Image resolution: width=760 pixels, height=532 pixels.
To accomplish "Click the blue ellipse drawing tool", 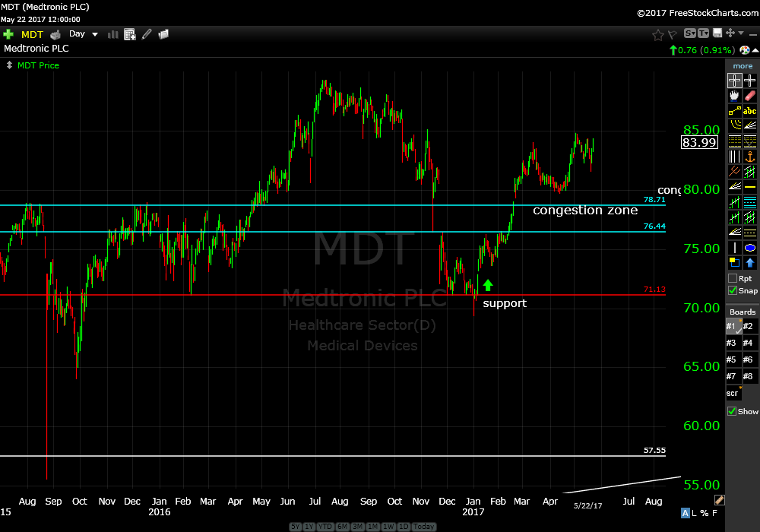I will pos(750,248).
